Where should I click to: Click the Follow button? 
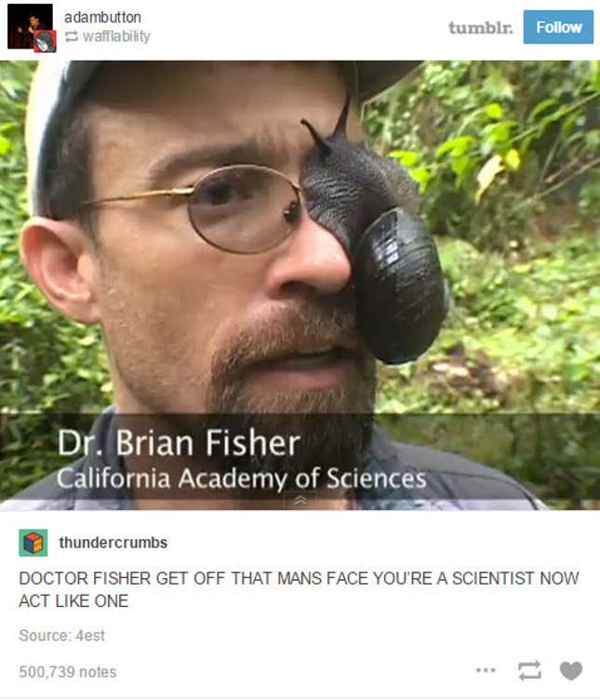tap(558, 27)
